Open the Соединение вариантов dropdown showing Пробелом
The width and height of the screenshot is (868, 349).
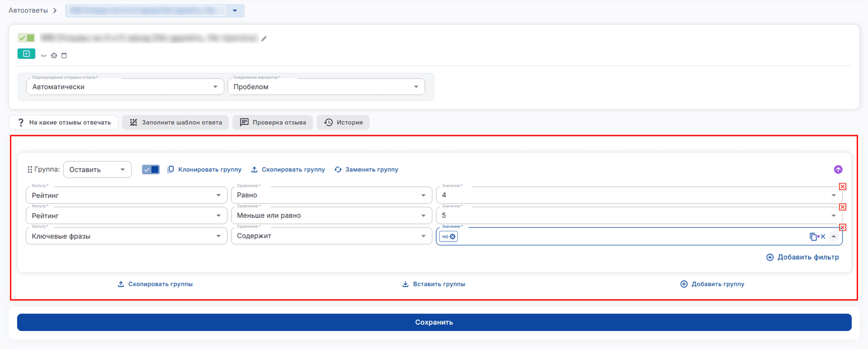pyautogui.click(x=326, y=87)
